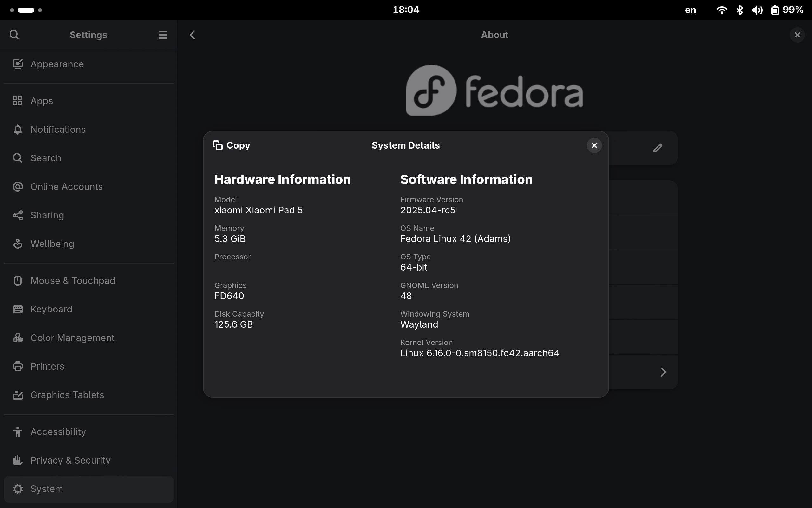Click the '125.6 GB' disk capacity value
This screenshot has height=508, width=812.
(x=233, y=324)
